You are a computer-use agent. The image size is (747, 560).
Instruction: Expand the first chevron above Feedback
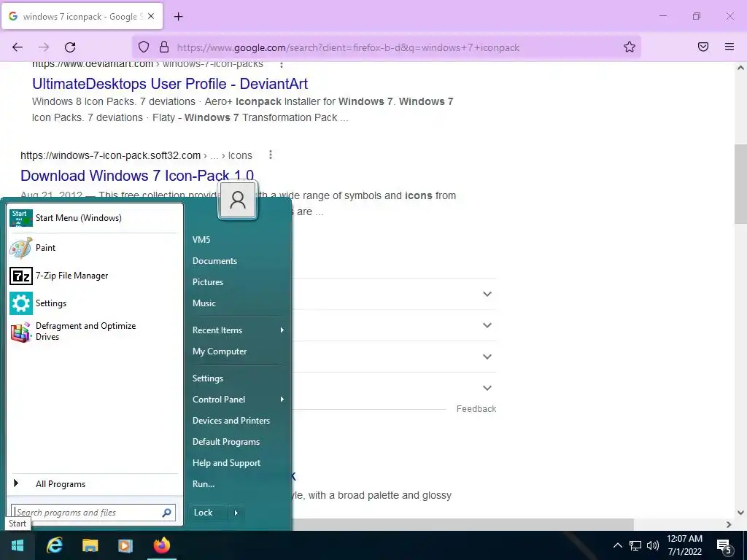click(487, 294)
